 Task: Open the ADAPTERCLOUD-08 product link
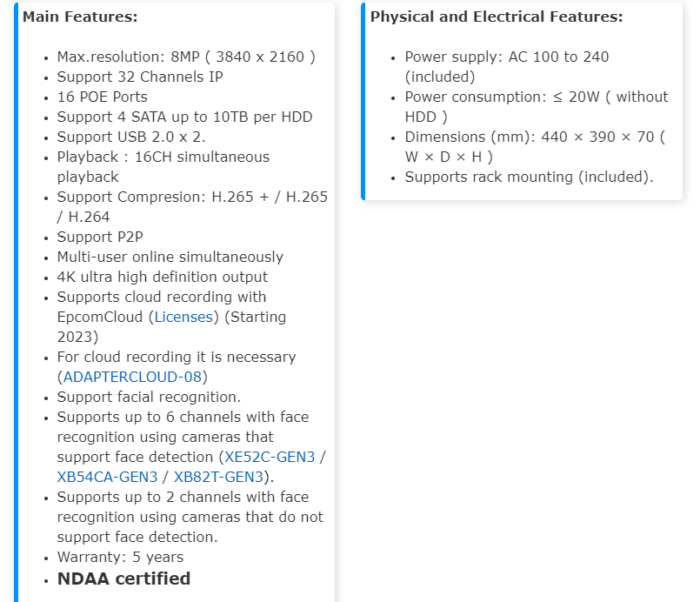(132, 377)
